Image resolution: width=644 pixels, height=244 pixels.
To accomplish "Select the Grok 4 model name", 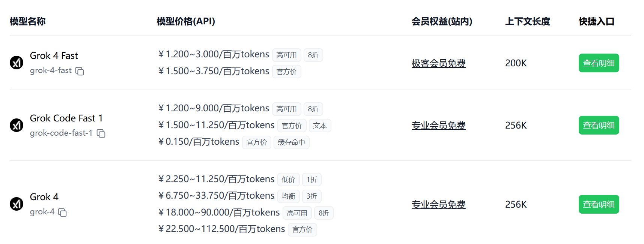I will [x=44, y=197].
